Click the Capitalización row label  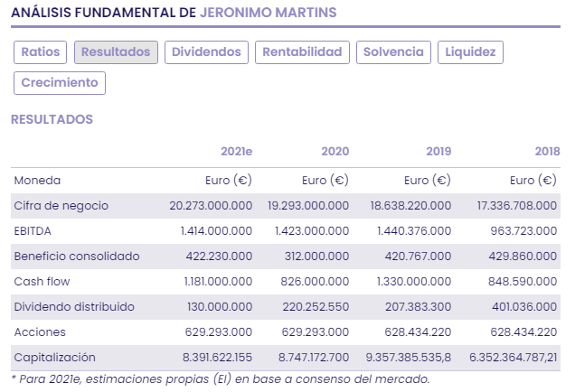54,358
